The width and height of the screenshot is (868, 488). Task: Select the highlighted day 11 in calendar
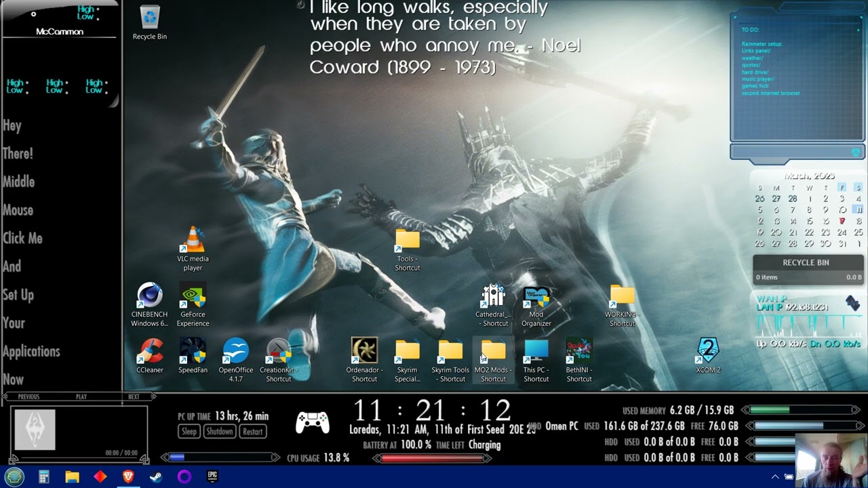[x=858, y=209]
